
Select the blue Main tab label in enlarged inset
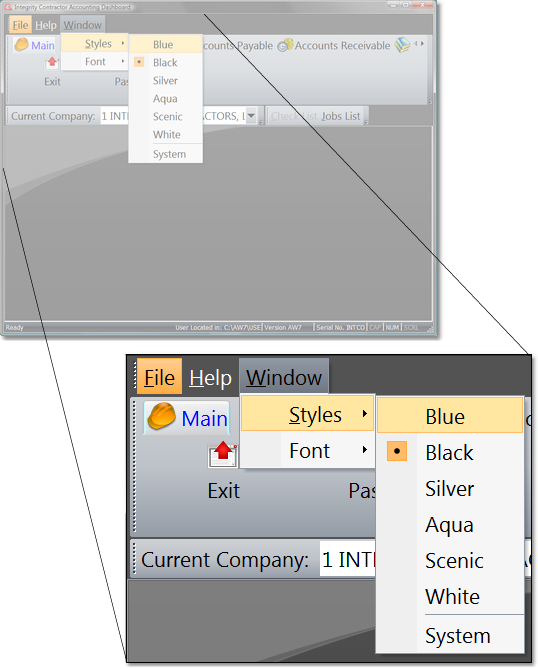(204, 419)
